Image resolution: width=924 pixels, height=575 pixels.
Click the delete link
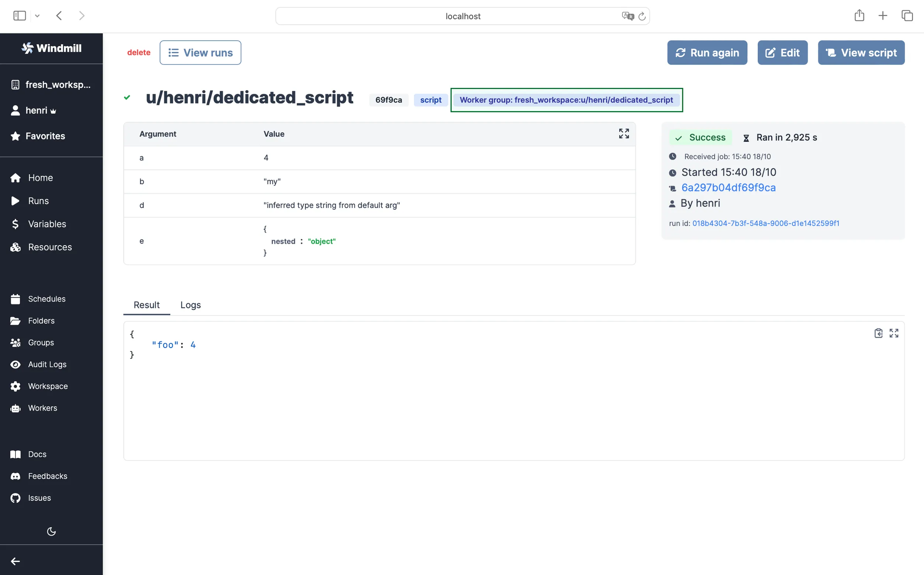(139, 52)
